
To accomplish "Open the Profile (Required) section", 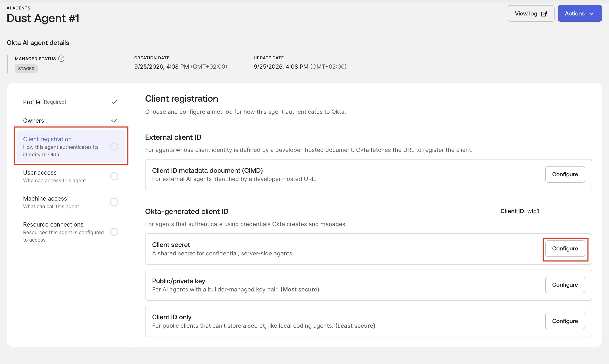I will tap(70, 102).
